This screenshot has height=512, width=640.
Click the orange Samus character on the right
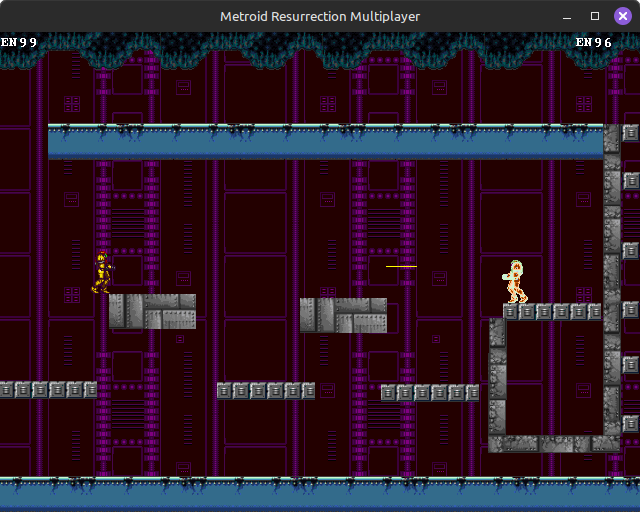point(515,282)
